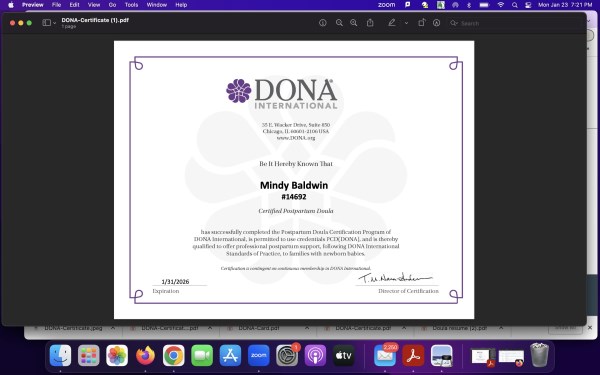This screenshot has height=375, width=600.
Task: Open Apple TV from the Dock
Action: click(344, 355)
